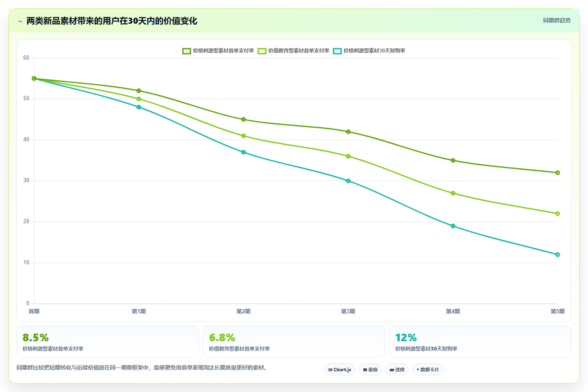Click the y-axis value 10
The width and height of the screenshot is (588, 392).
(26, 263)
